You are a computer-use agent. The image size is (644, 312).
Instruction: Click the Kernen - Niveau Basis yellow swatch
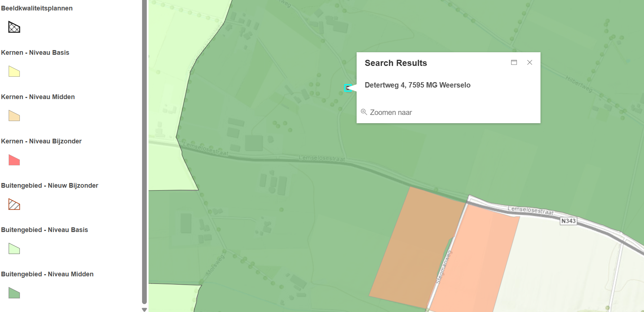coord(14,71)
